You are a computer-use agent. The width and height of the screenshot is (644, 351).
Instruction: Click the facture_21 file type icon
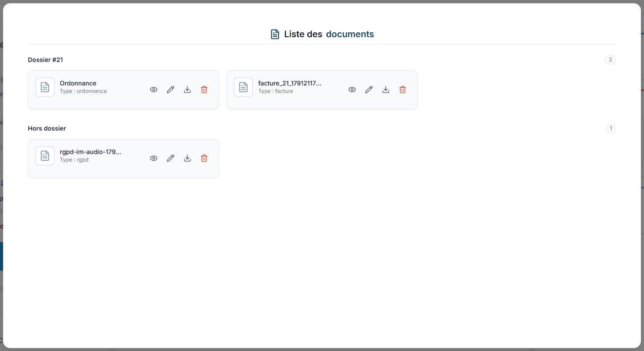pos(243,87)
